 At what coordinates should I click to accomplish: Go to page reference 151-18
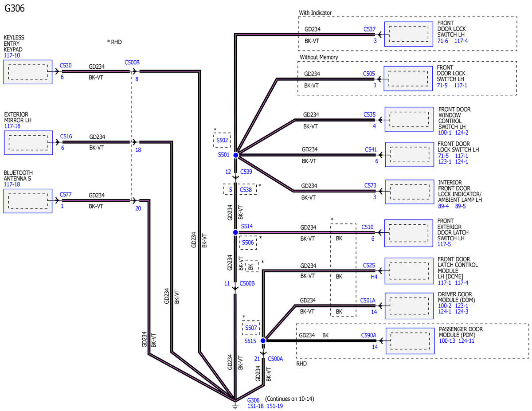coord(256,406)
